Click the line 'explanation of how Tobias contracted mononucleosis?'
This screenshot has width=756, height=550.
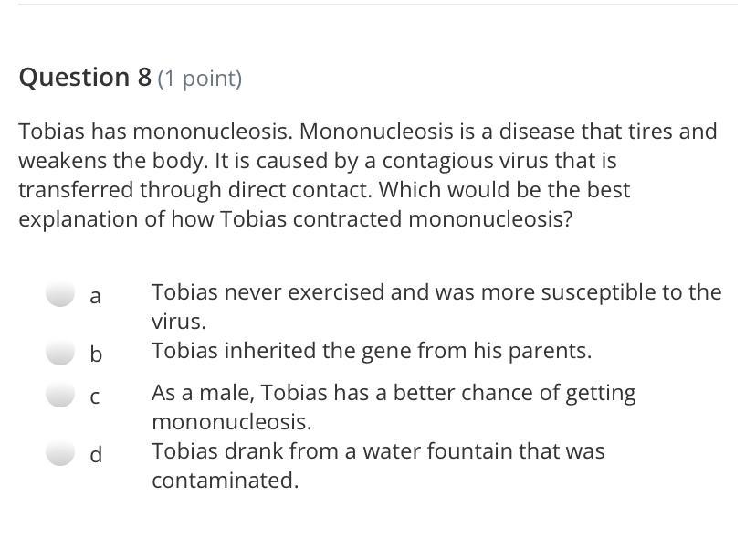pos(295,219)
